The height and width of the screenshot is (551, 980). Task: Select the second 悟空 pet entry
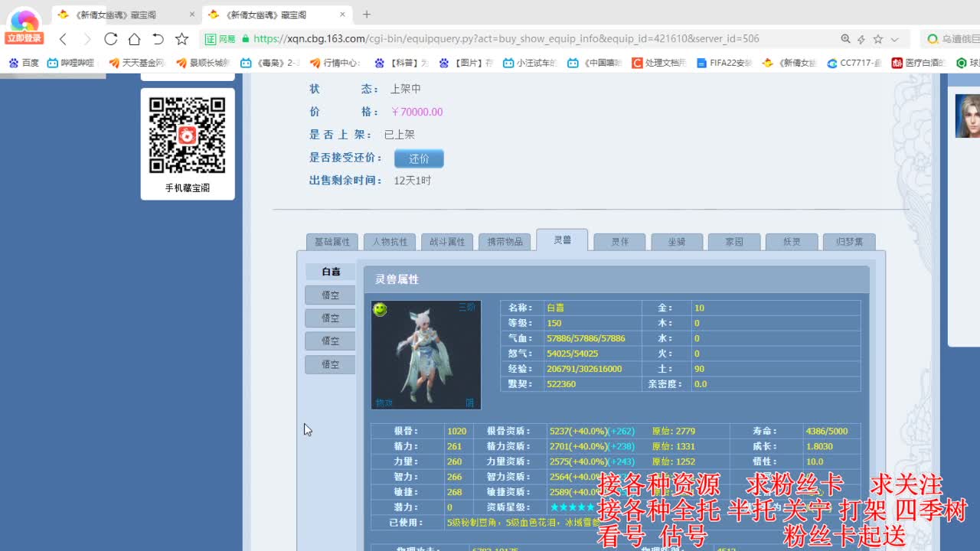(x=329, y=318)
